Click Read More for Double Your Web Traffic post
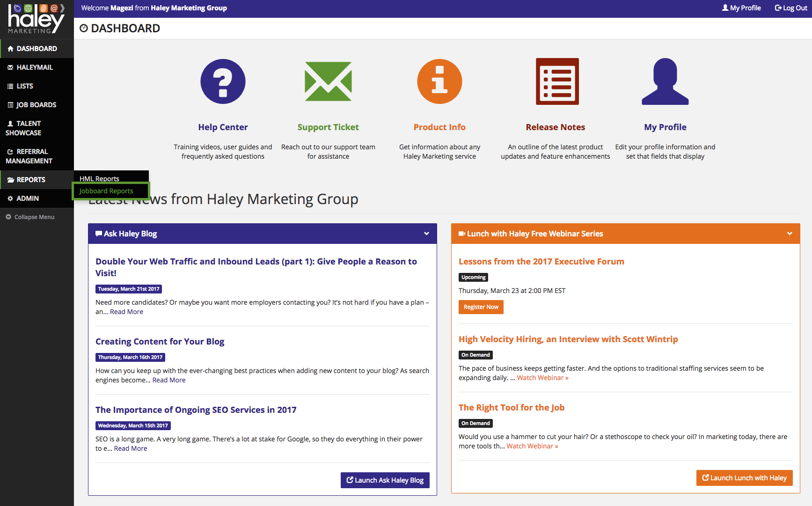The height and width of the screenshot is (506, 812). [126, 312]
